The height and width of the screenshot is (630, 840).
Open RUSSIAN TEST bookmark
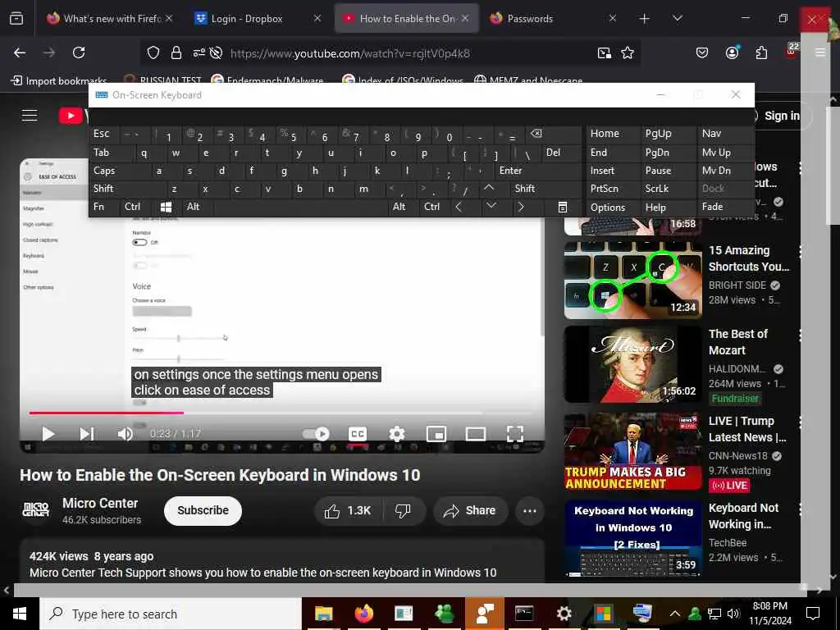[x=163, y=81]
